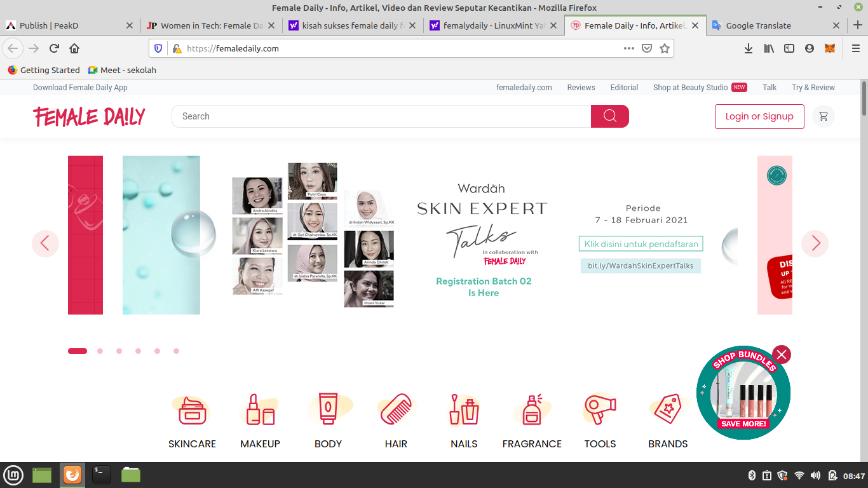Close the Female Daily tab
Screen dimensions: 868x488
coord(695,25)
